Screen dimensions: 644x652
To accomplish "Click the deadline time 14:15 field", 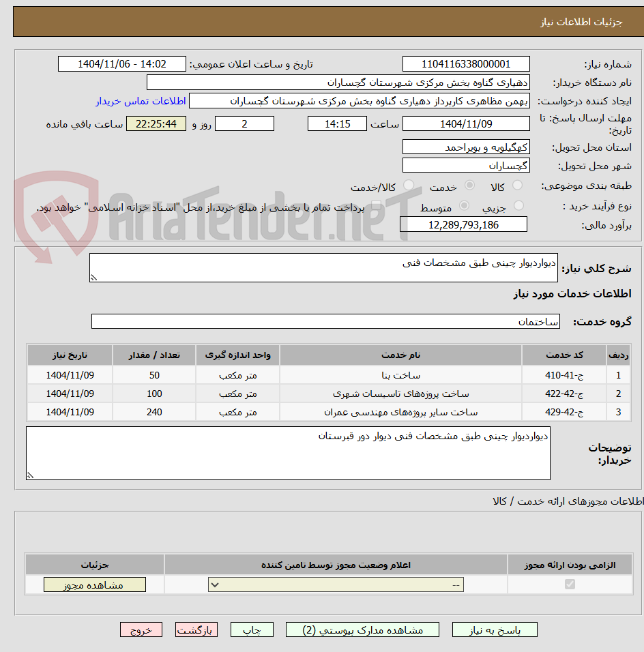I will pos(338,124).
